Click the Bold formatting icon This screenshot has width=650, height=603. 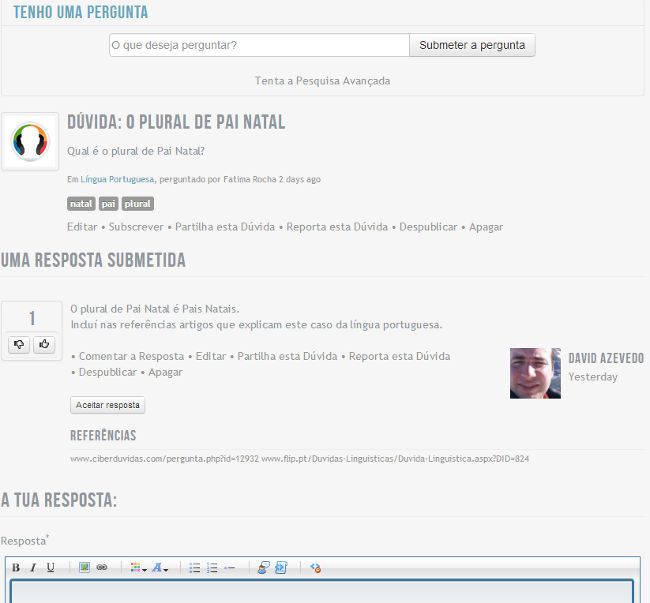pos(16,568)
